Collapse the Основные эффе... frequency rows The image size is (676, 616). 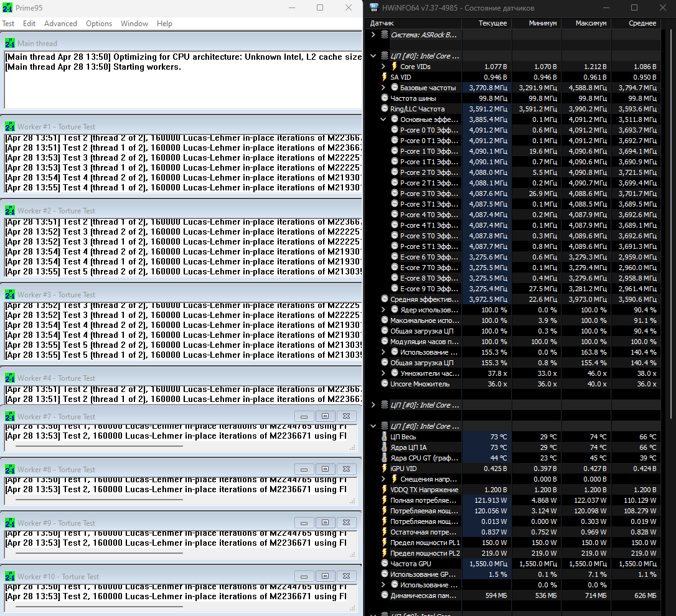pos(383,119)
